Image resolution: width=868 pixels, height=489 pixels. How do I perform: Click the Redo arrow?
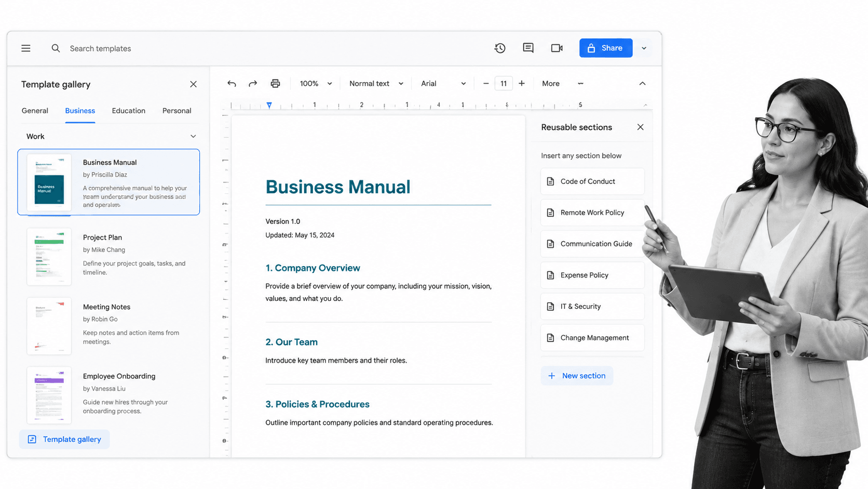pos(253,84)
